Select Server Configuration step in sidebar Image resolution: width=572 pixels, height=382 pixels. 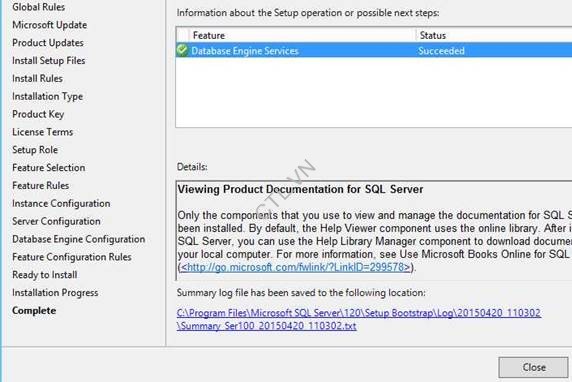click(56, 221)
